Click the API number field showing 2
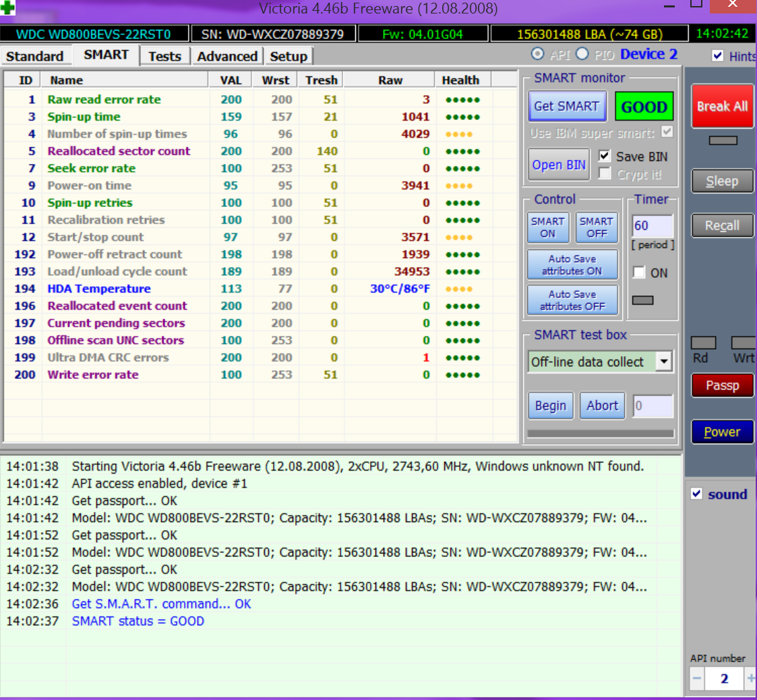 tap(724, 678)
